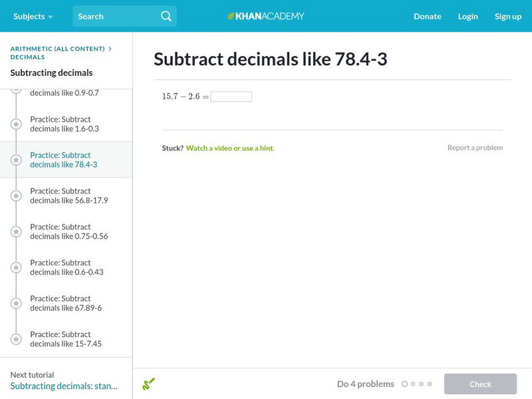Click star icon beside 0.75-0.56 practice
Viewport: 532px width, 399px height.
point(16,232)
